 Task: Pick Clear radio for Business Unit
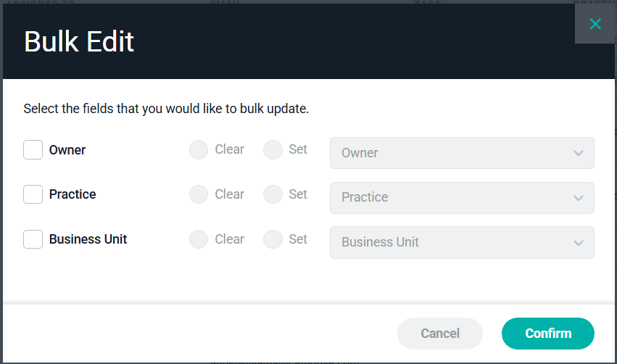point(199,239)
